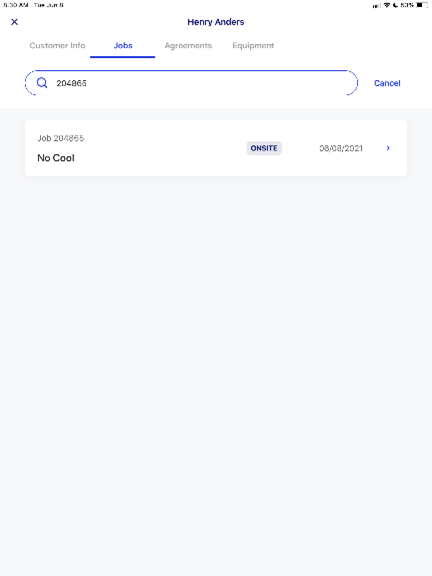Select the No Cool job title

pyautogui.click(x=56, y=158)
